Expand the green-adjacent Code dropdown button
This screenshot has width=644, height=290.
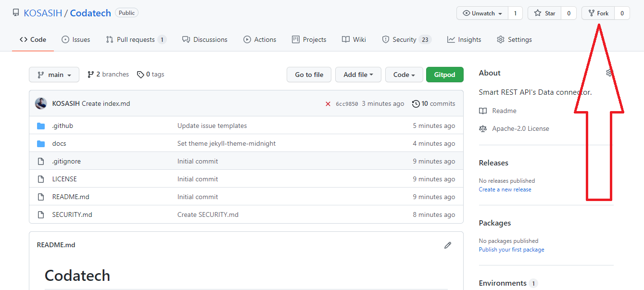(404, 75)
